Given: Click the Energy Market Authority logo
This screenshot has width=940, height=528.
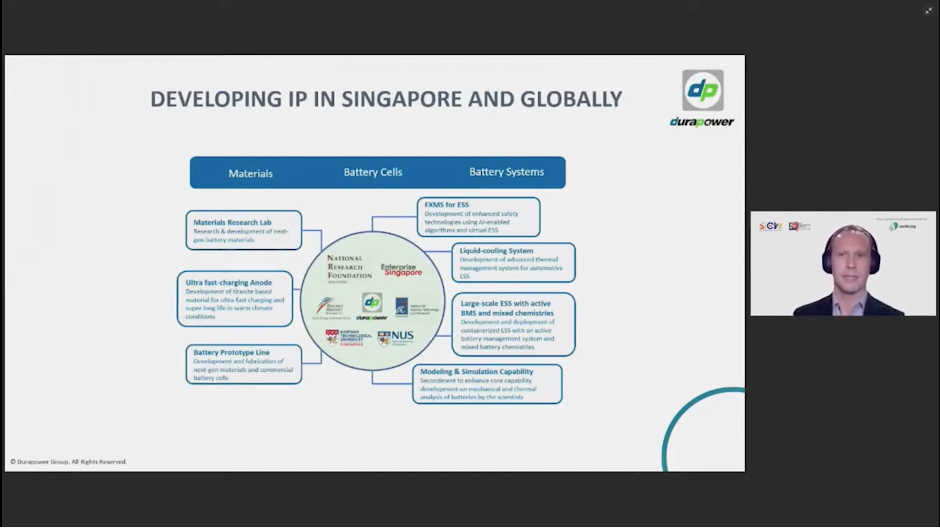Looking at the screenshot, I should tap(326, 306).
